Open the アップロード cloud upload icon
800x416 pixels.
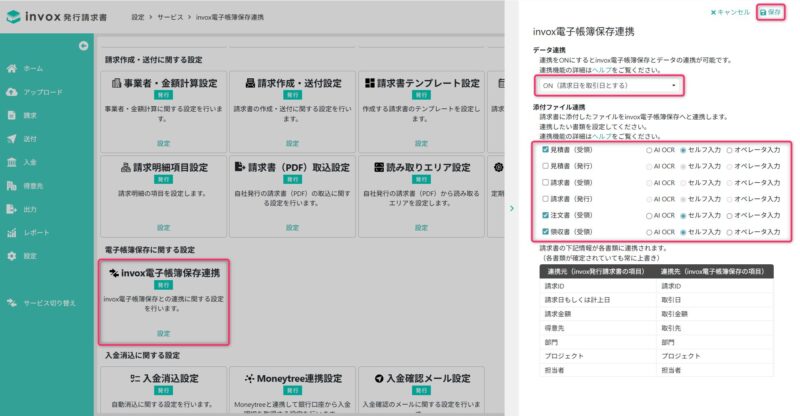click(x=12, y=92)
